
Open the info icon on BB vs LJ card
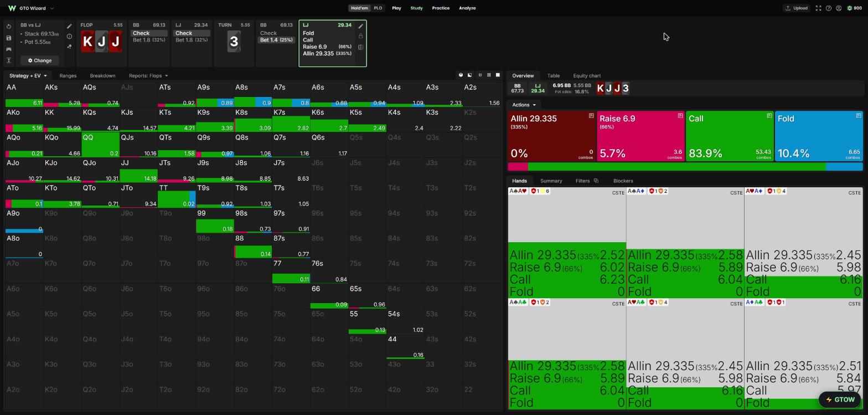click(69, 37)
